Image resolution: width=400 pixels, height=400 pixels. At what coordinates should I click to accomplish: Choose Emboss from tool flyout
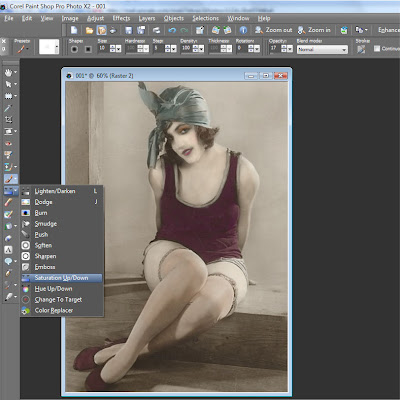[x=61, y=267]
